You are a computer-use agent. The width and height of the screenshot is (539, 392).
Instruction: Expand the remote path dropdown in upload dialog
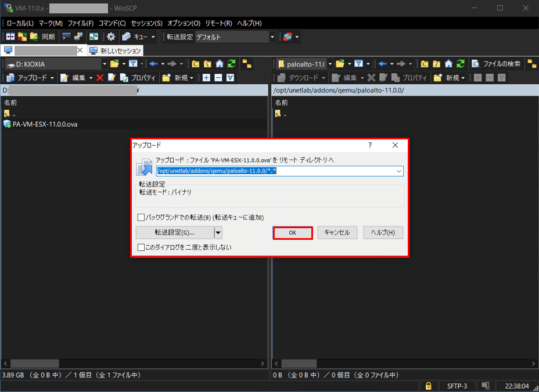click(x=399, y=171)
